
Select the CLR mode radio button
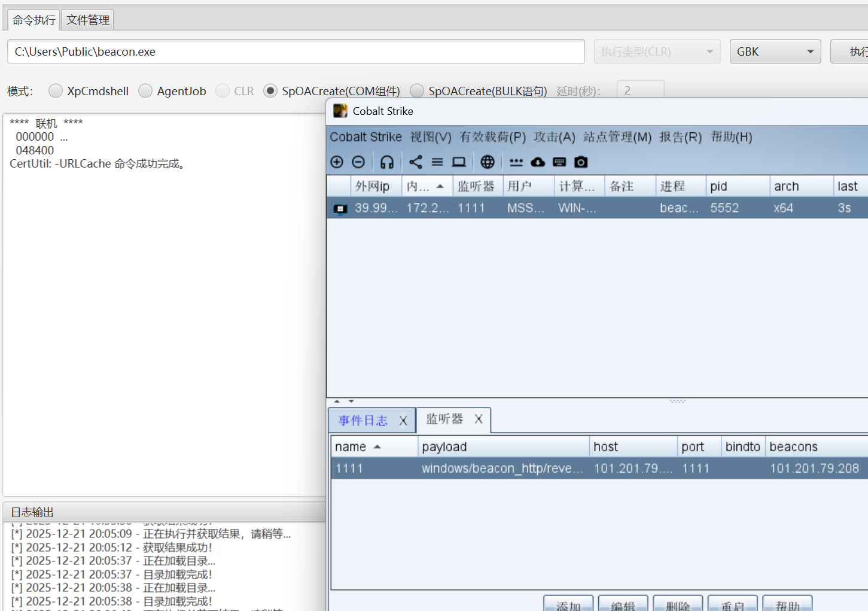(223, 90)
